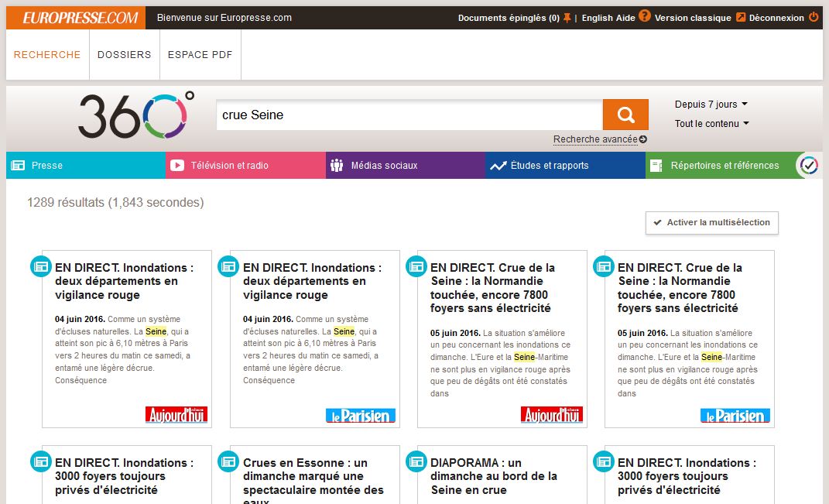Image resolution: width=829 pixels, height=504 pixels.
Task: Open the "Crues en Essonne" article headline
Action: (x=313, y=480)
